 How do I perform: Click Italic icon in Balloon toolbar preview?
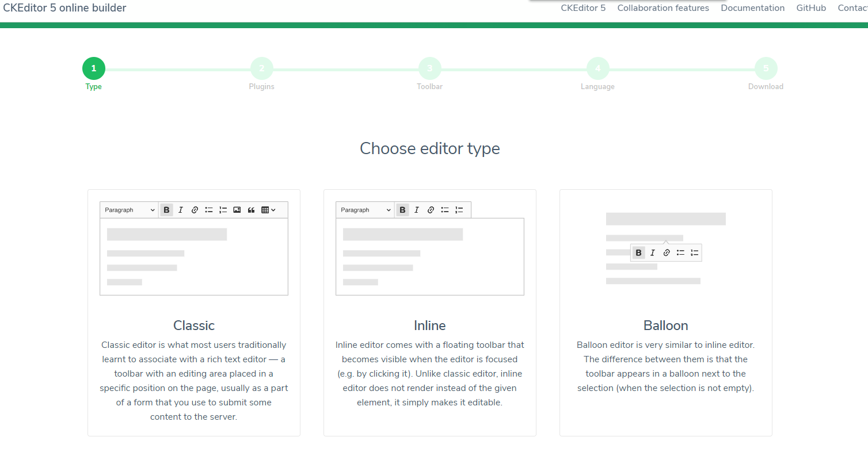(653, 252)
